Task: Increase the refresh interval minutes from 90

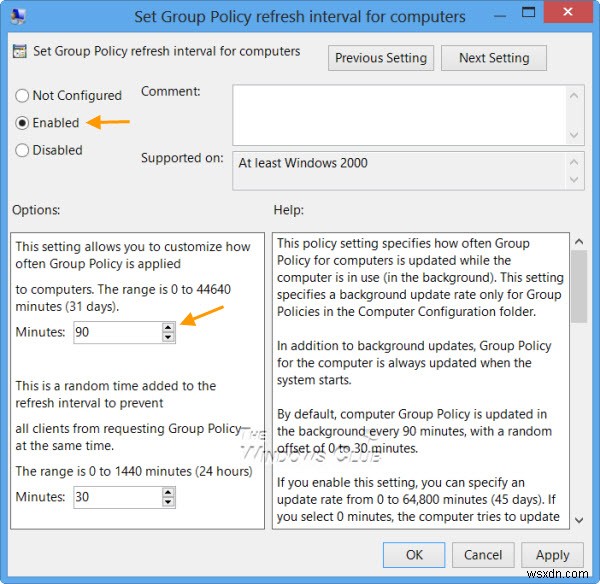Action: pyautogui.click(x=168, y=327)
